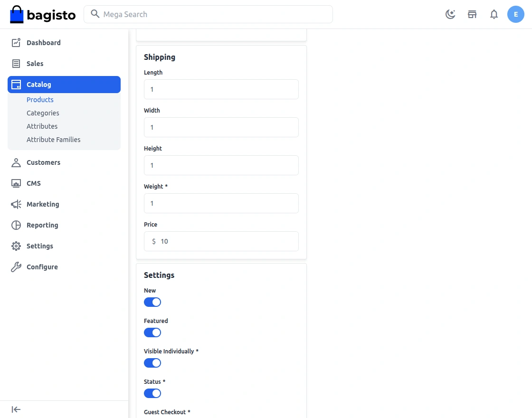
Task: Switch off Visible Individually toggle
Action: tap(152, 363)
